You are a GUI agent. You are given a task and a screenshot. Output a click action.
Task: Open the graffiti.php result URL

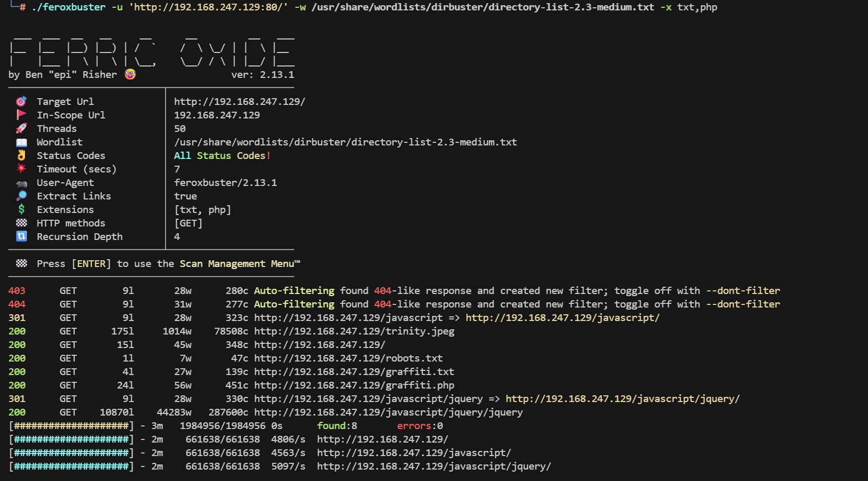coord(354,385)
